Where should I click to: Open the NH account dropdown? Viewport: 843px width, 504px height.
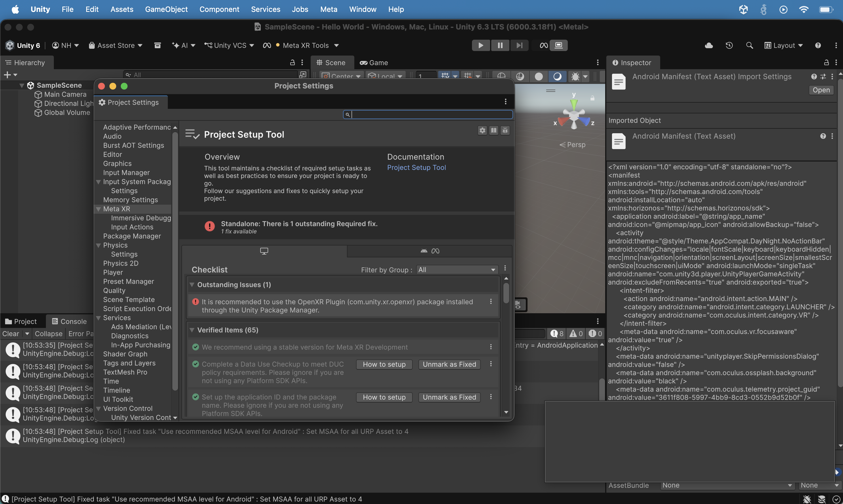pos(65,45)
